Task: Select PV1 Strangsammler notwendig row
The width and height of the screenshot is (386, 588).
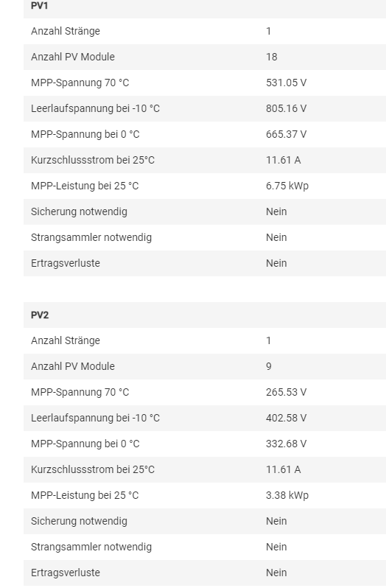Action: [x=205, y=237]
